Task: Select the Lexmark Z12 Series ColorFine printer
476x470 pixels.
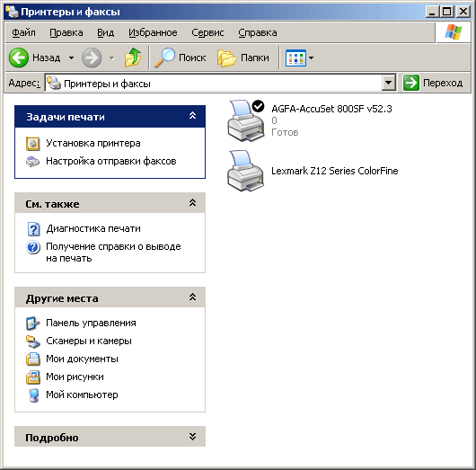Action: point(334,171)
